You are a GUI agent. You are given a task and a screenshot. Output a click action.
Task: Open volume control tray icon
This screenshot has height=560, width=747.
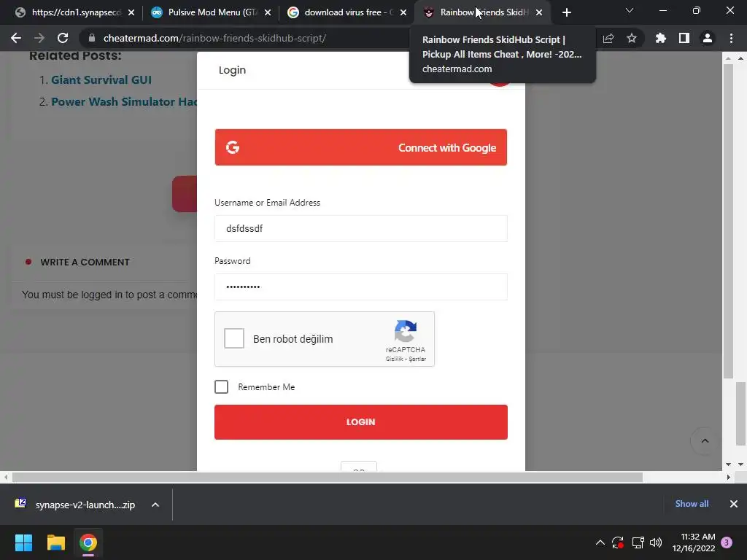[656, 542]
